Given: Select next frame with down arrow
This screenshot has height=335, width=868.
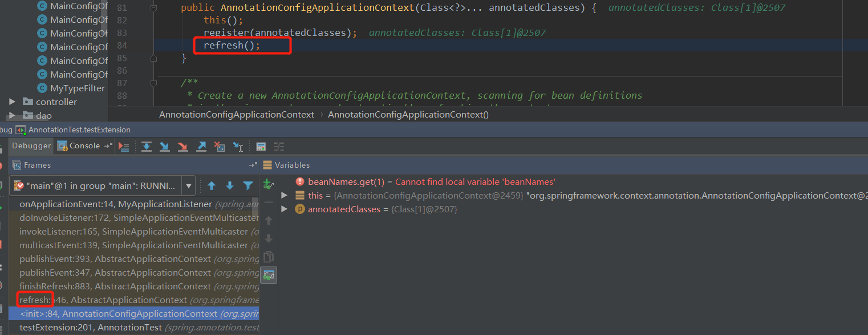Looking at the screenshot, I should 230,185.
